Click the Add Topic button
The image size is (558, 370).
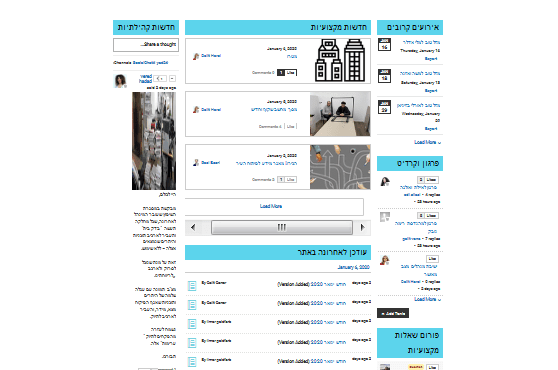click(393, 313)
